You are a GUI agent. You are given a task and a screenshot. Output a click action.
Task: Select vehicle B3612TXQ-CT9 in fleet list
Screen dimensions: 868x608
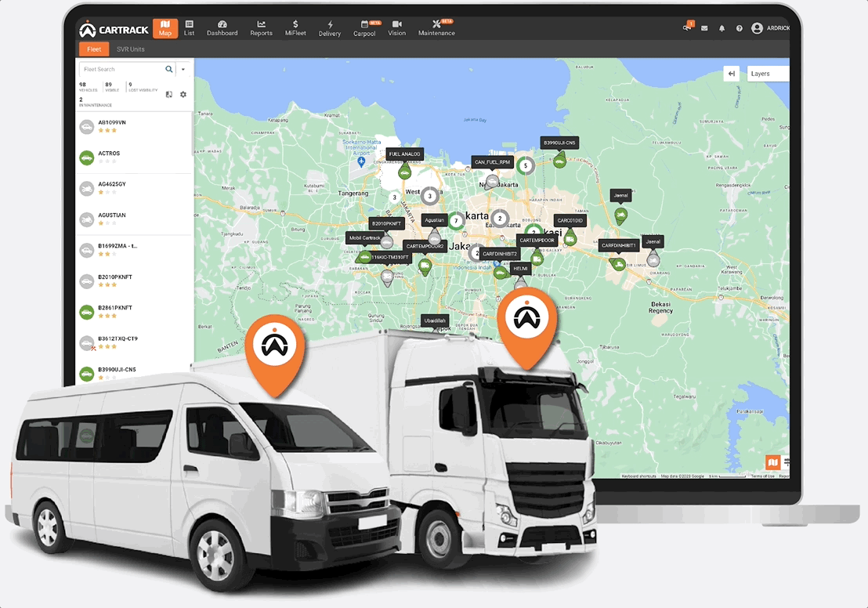pos(133,343)
